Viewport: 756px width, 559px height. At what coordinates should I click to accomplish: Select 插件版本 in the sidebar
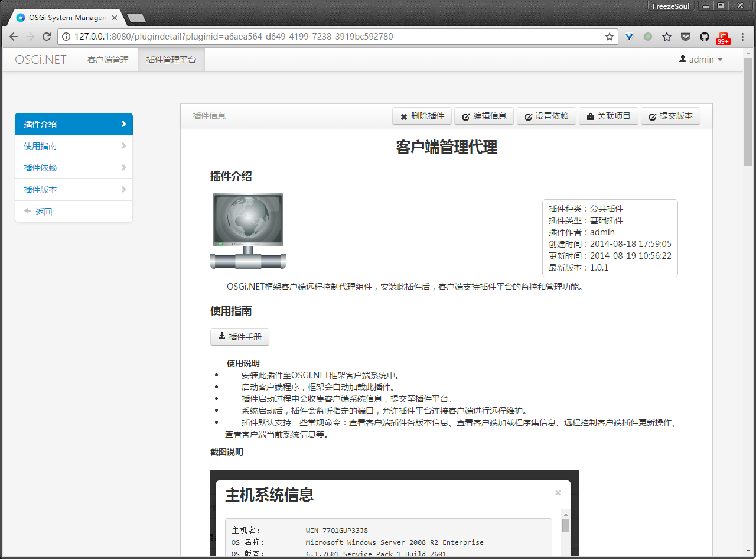click(74, 190)
